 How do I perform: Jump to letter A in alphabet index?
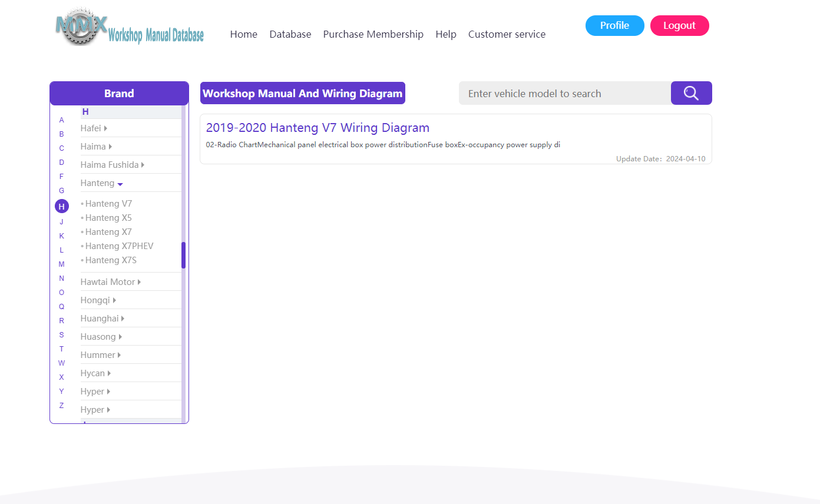(61, 120)
